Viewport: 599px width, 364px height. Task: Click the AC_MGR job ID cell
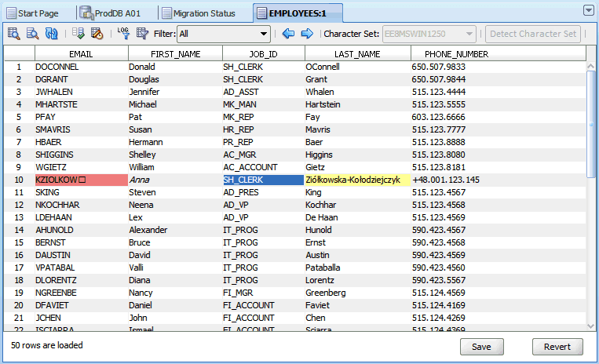264,155
